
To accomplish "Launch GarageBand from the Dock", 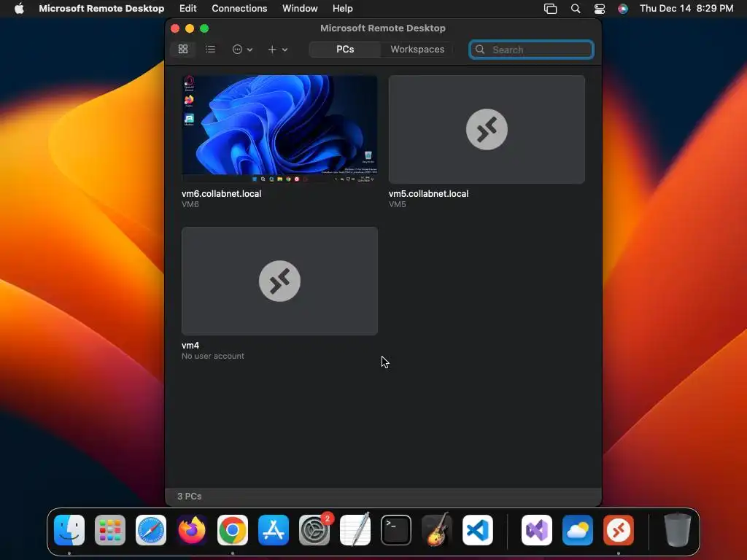I will pos(437,530).
